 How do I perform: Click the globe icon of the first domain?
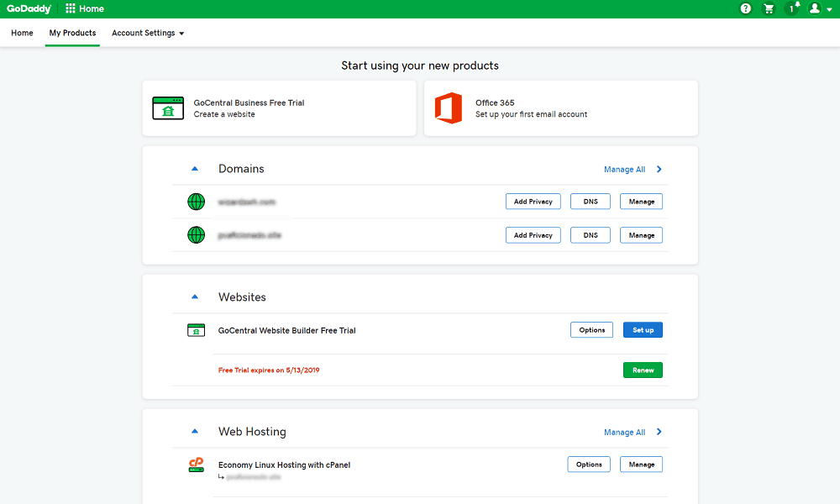point(196,202)
